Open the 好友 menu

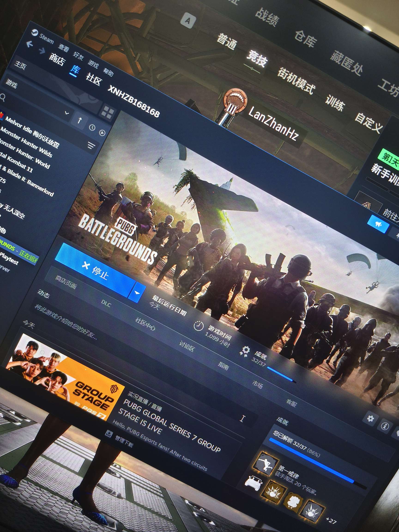pyautogui.click(x=79, y=56)
